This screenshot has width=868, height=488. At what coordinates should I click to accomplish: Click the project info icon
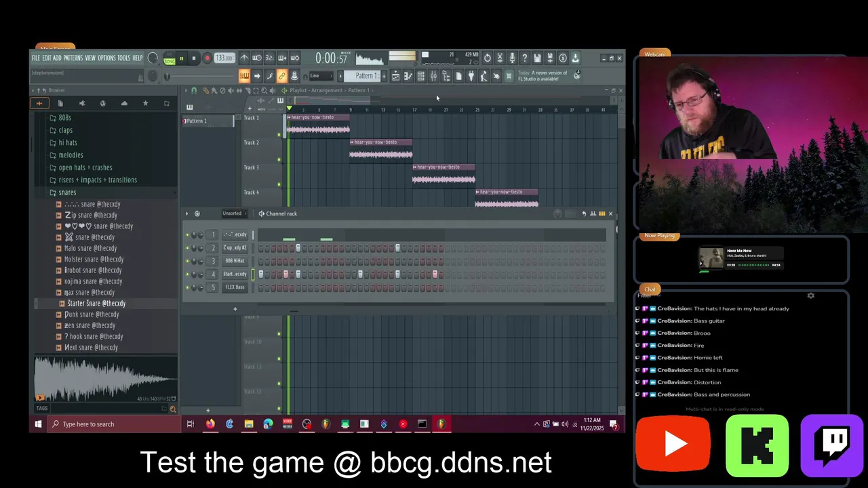click(563, 58)
